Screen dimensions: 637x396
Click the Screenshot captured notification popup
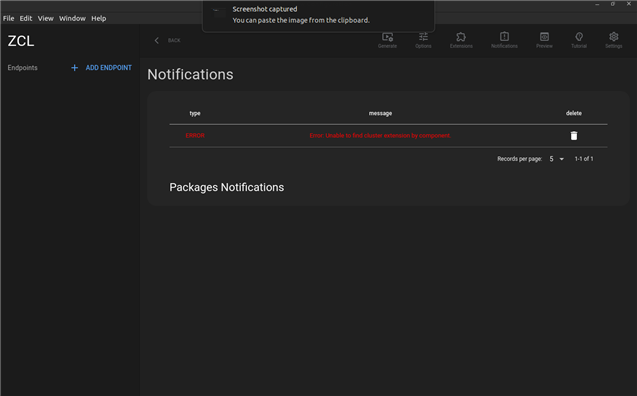coord(318,15)
